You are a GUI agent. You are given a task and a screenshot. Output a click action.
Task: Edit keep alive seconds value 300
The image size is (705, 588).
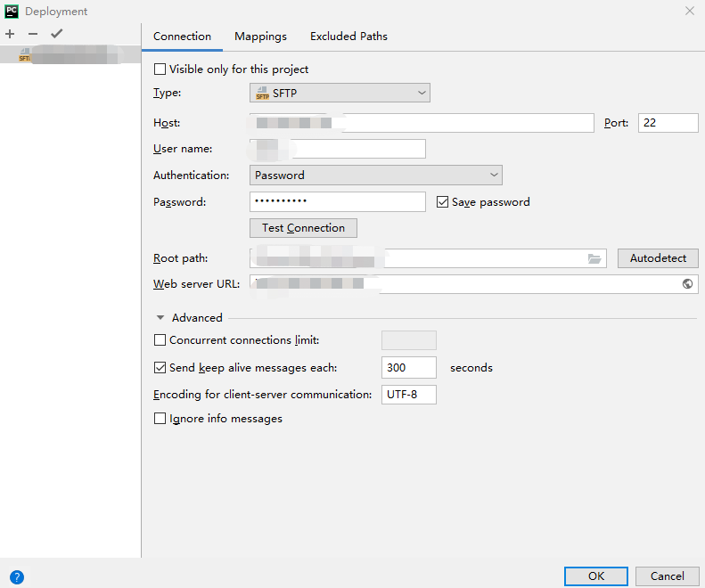pyautogui.click(x=409, y=367)
